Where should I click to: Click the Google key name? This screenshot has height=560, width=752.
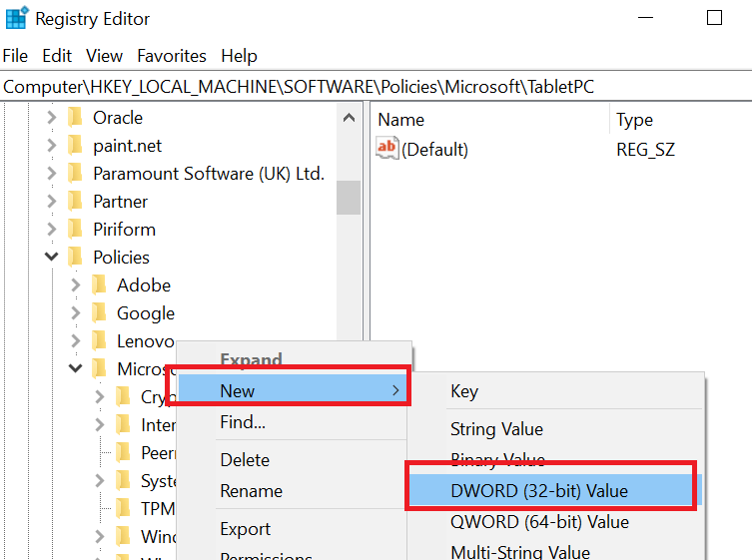(x=146, y=313)
